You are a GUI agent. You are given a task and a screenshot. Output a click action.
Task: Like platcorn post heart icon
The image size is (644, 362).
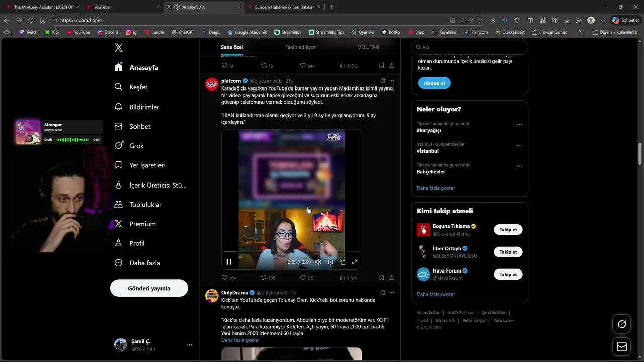303,278
